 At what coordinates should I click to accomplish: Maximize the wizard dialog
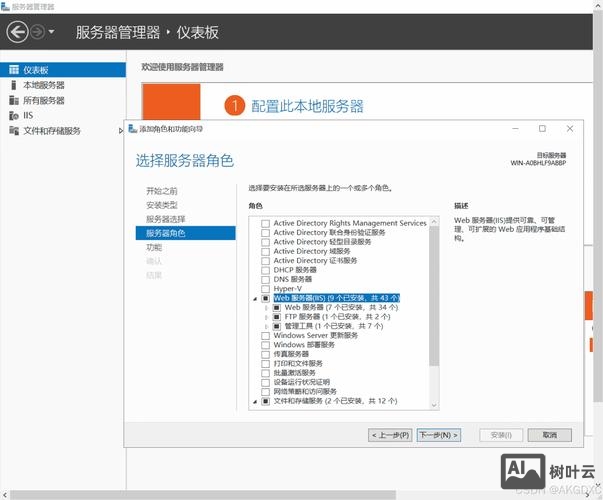(542, 128)
